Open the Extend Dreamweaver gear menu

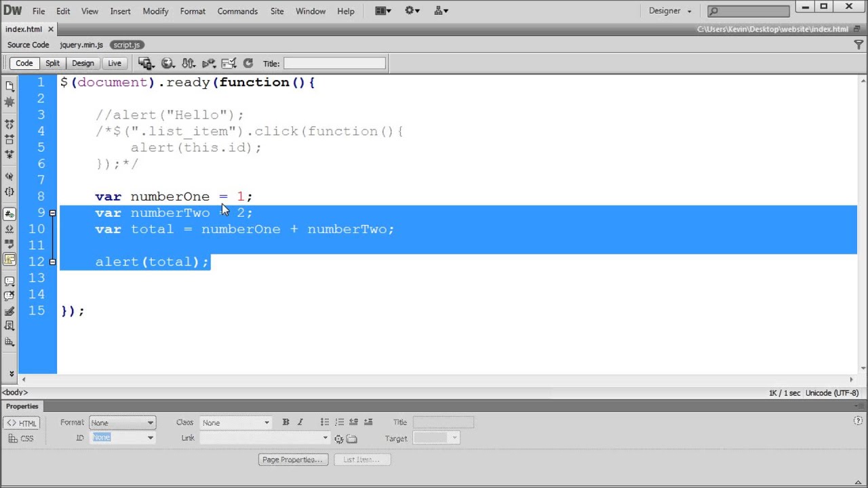[x=412, y=11]
